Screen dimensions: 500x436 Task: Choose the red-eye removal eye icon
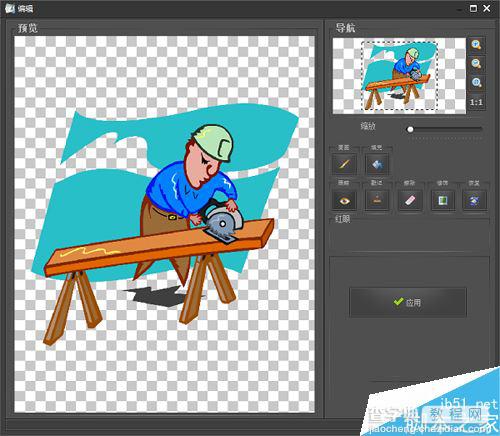coord(344,200)
